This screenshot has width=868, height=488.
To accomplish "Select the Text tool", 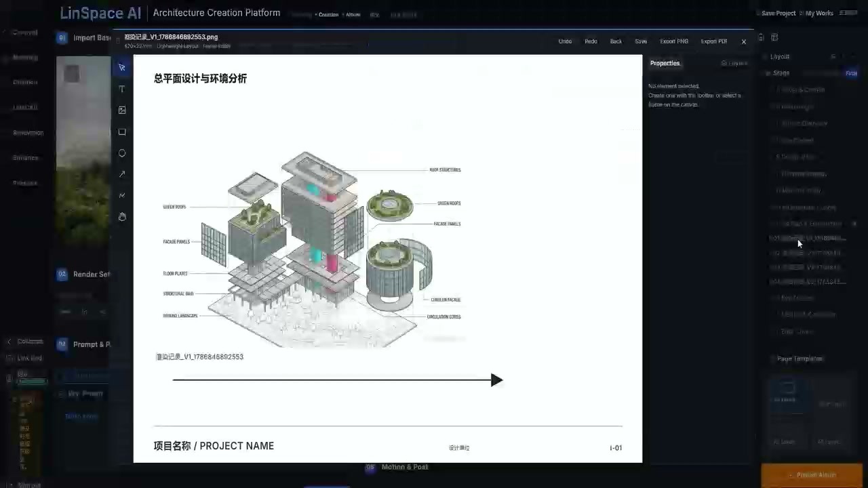I will pyautogui.click(x=122, y=89).
